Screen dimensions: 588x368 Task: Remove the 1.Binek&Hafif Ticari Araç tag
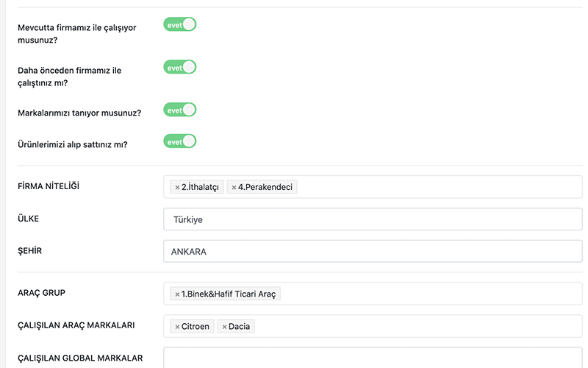tap(177, 294)
